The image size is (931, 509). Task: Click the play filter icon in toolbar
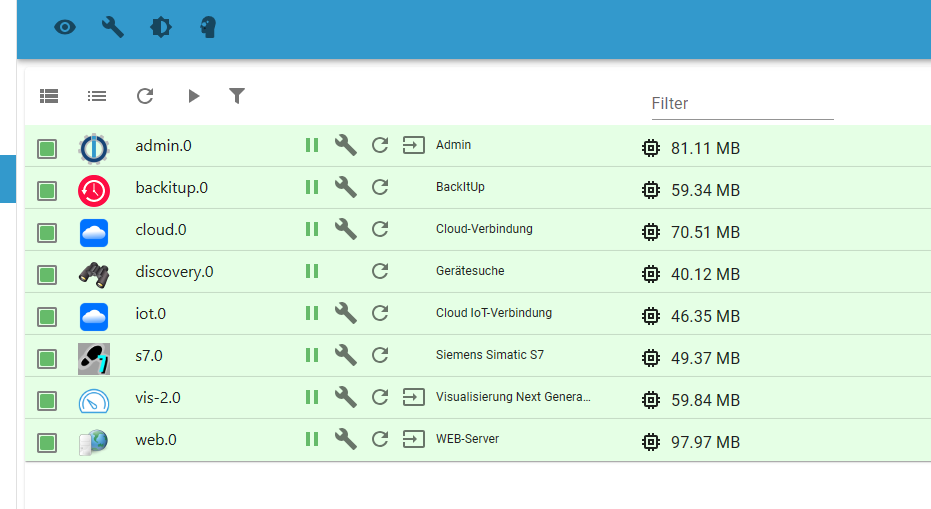pos(193,96)
